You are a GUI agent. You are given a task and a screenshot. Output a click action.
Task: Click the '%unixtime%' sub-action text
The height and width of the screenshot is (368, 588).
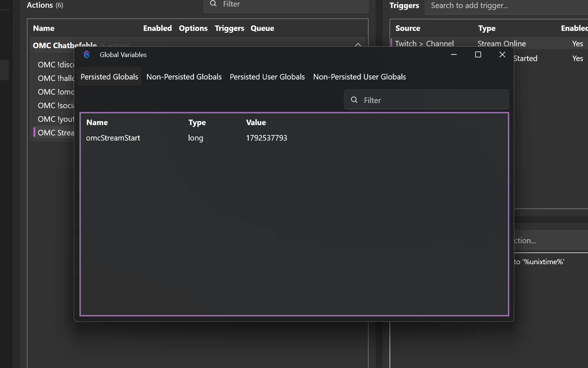pos(543,262)
